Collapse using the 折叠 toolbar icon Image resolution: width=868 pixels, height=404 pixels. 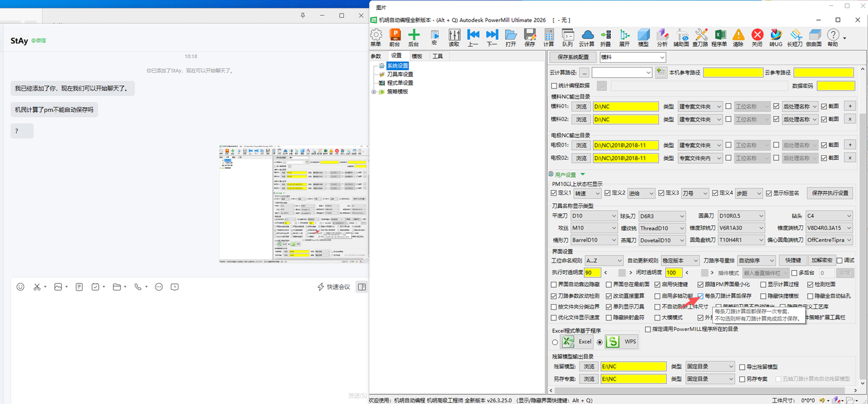click(x=606, y=37)
